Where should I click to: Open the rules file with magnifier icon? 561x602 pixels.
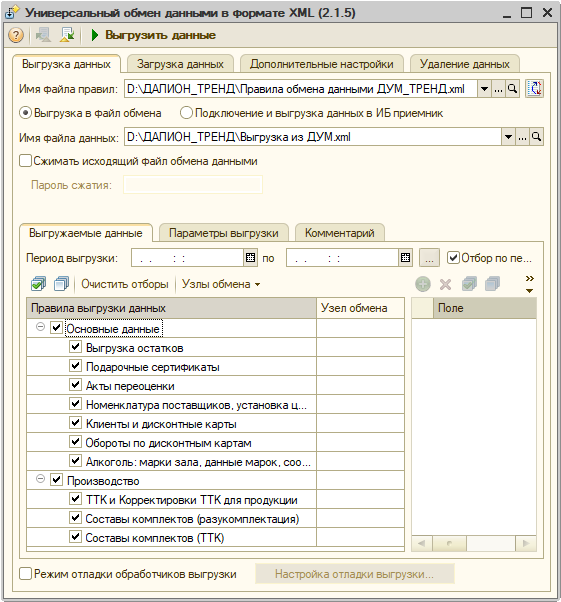[513, 89]
